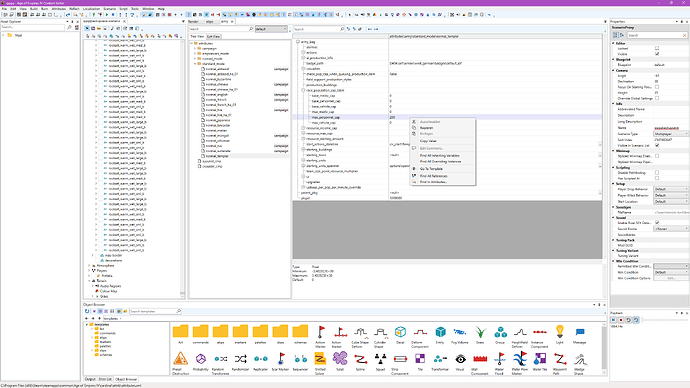The image size is (690, 388).
Task: Select the Light bulb template icon
Action: tap(559, 332)
